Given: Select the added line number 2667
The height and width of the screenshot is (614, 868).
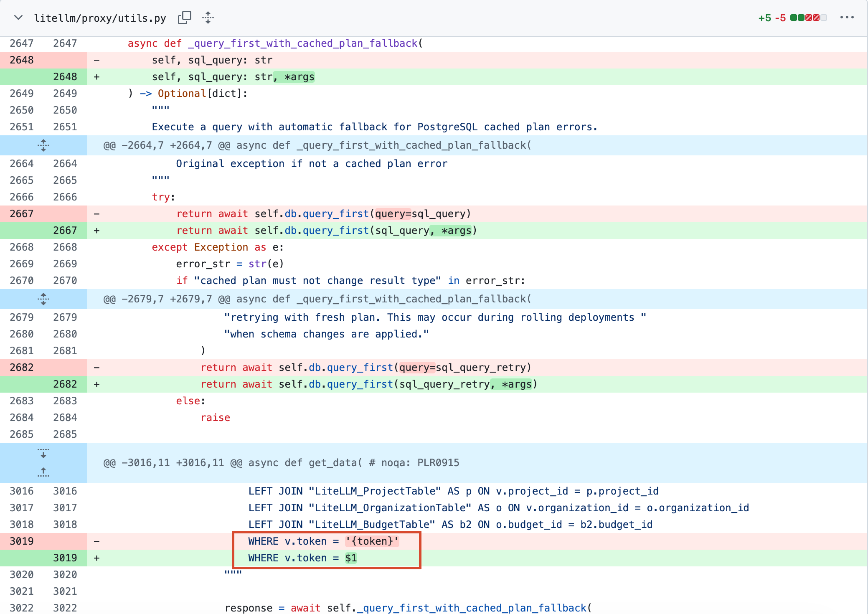Looking at the screenshot, I should click(65, 231).
